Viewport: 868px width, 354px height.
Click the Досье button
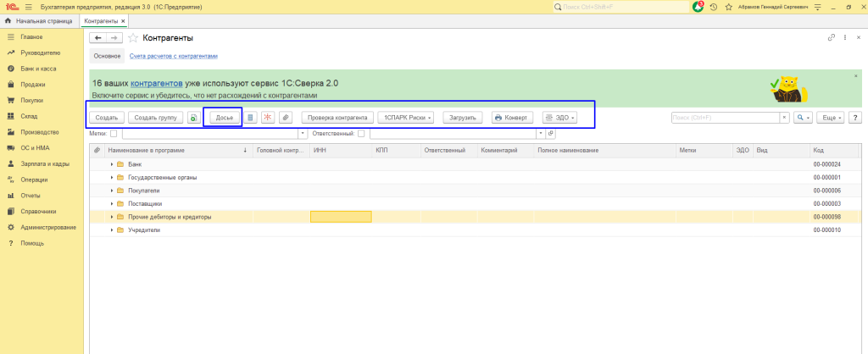click(x=225, y=118)
